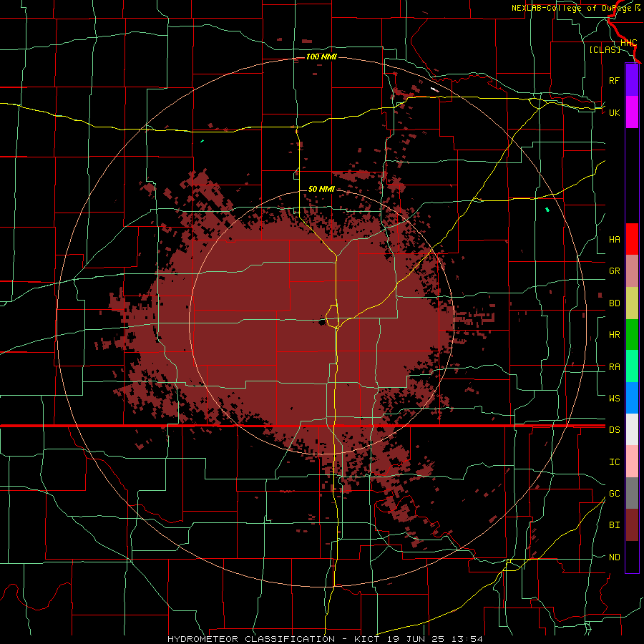Image resolution: width=644 pixels, height=644 pixels.
Task: Click the 13:54 timestamp
Action: [x=466, y=639]
